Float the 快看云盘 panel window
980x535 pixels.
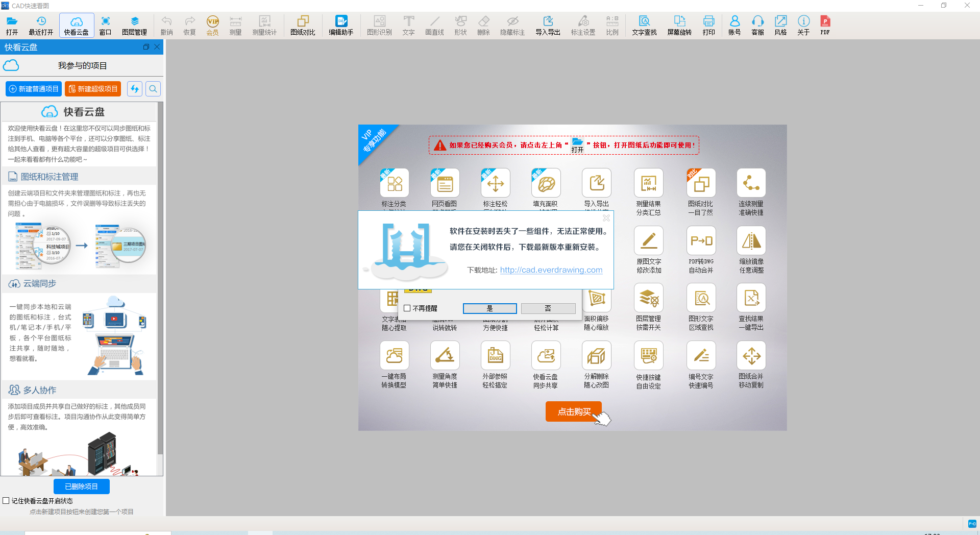point(146,47)
